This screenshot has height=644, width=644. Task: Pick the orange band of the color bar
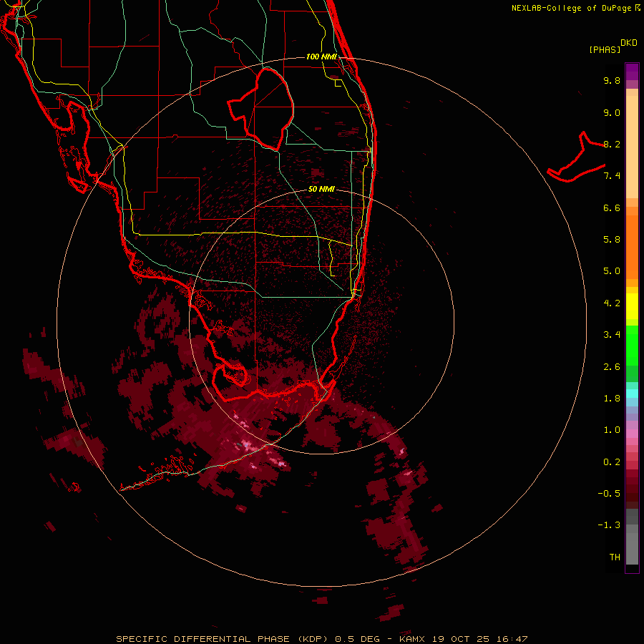[x=632, y=247]
